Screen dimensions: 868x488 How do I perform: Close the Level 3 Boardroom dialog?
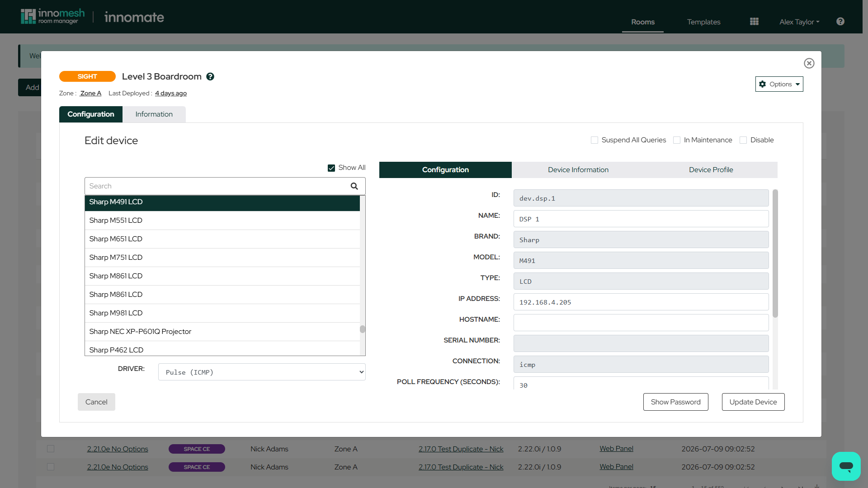click(809, 63)
